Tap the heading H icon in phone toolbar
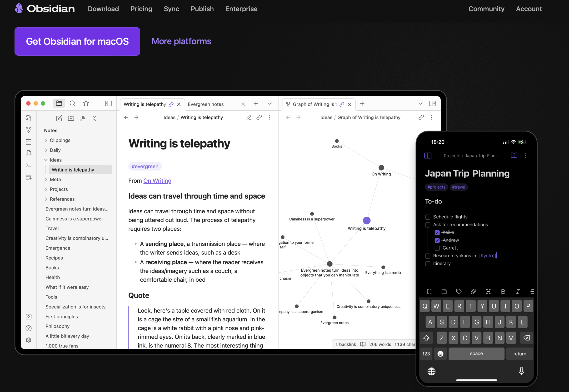 [488, 292]
